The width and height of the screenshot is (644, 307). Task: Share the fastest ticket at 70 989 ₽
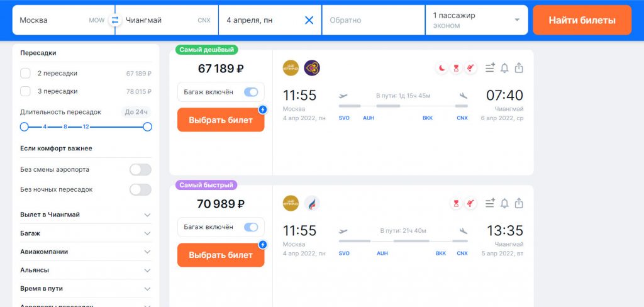[519, 203]
